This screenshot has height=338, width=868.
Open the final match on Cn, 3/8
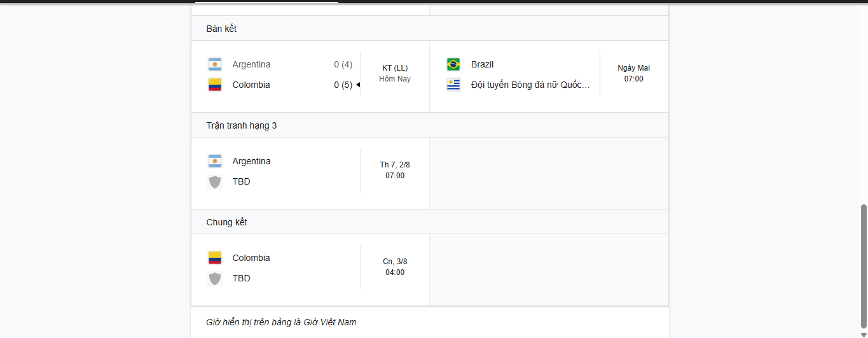click(x=310, y=270)
